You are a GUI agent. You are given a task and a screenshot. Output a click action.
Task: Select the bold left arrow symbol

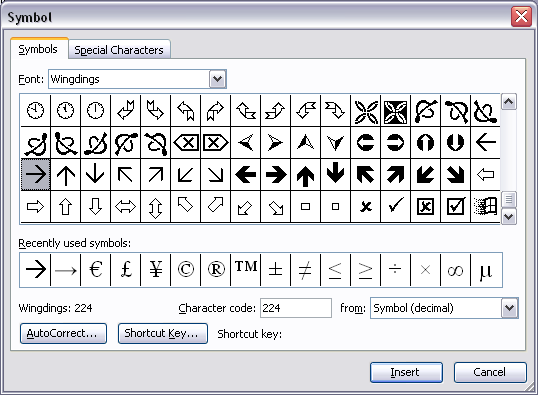click(246, 174)
